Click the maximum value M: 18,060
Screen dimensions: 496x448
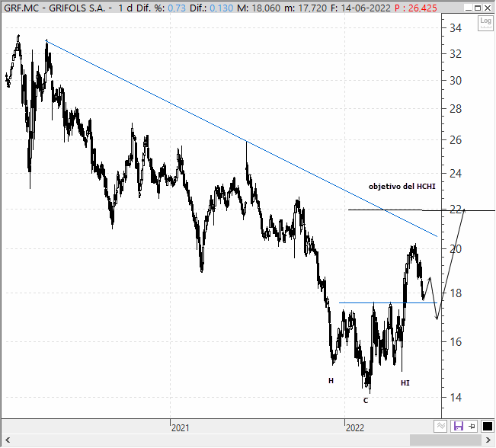pyautogui.click(x=259, y=8)
